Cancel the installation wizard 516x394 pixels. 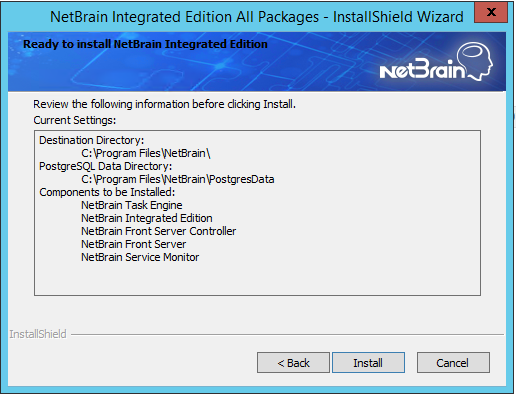[453, 362]
